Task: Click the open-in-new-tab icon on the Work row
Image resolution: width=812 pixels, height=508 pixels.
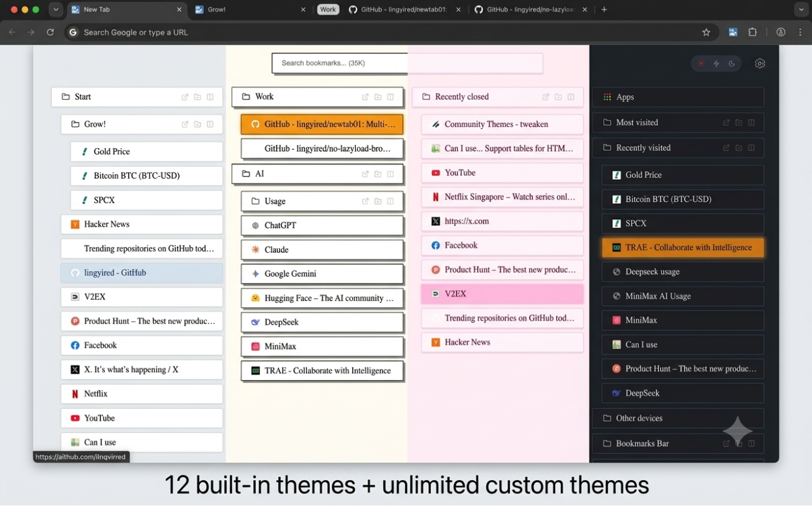Action: pyautogui.click(x=365, y=97)
